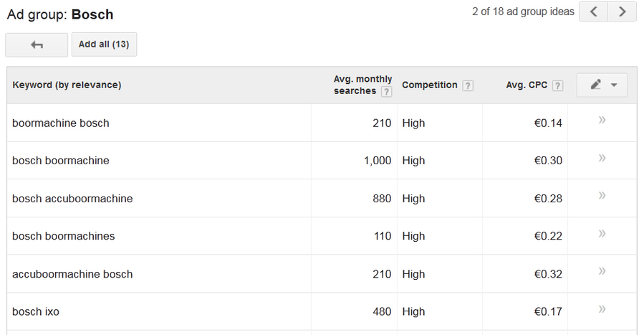The height and width of the screenshot is (335, 644).
Task: Add bosch boormachine keyword using double arrow
Action: point(602,158)
